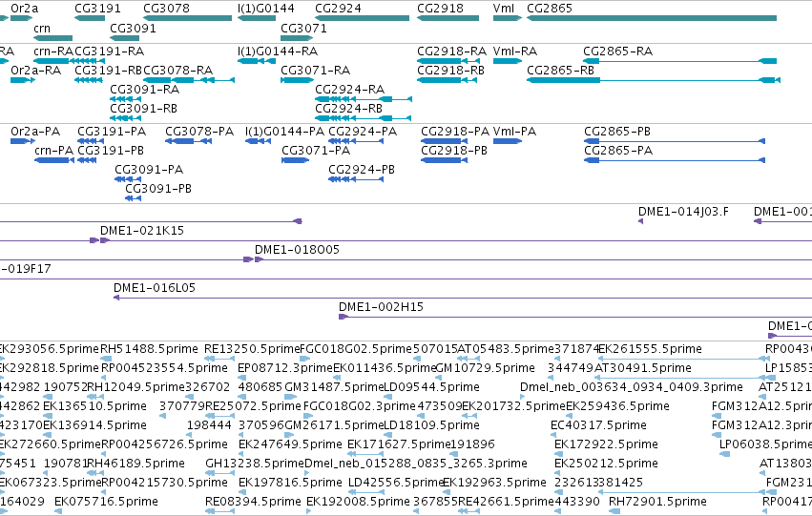Open BAC clone label DME1-021K15
The width and height of the screenshot is (812, 516).
tap(142, 230)
